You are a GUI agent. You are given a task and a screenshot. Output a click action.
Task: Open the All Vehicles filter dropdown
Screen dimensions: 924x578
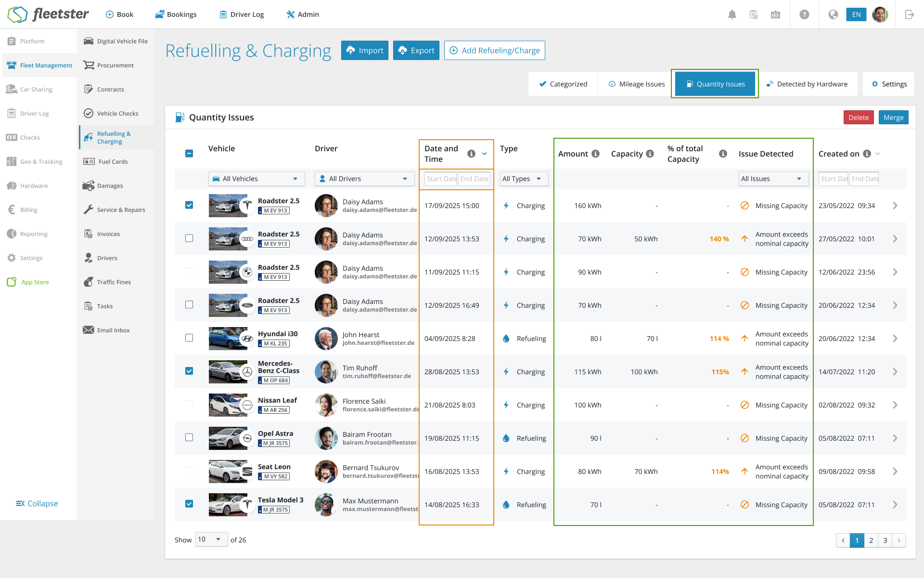click(257, 179)
